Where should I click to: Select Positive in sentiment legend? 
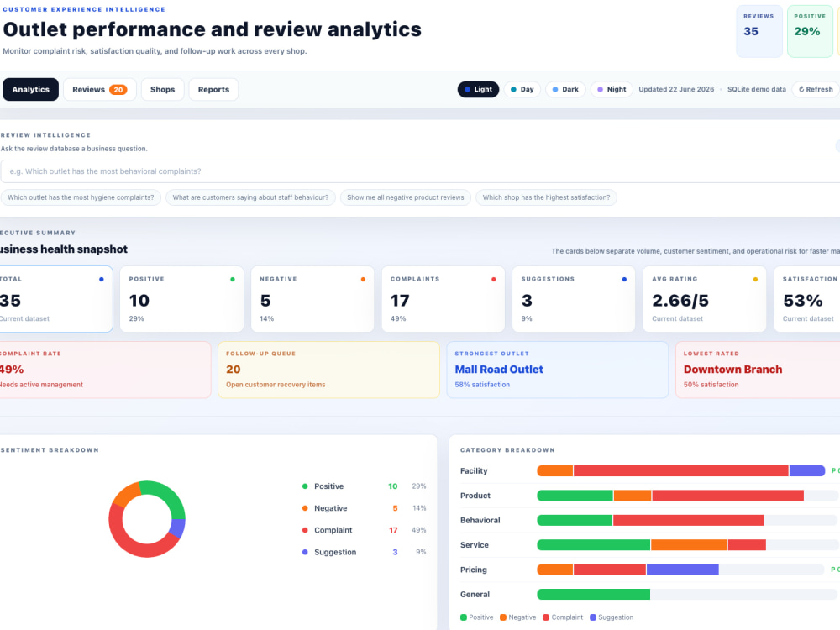click(364, 486)
